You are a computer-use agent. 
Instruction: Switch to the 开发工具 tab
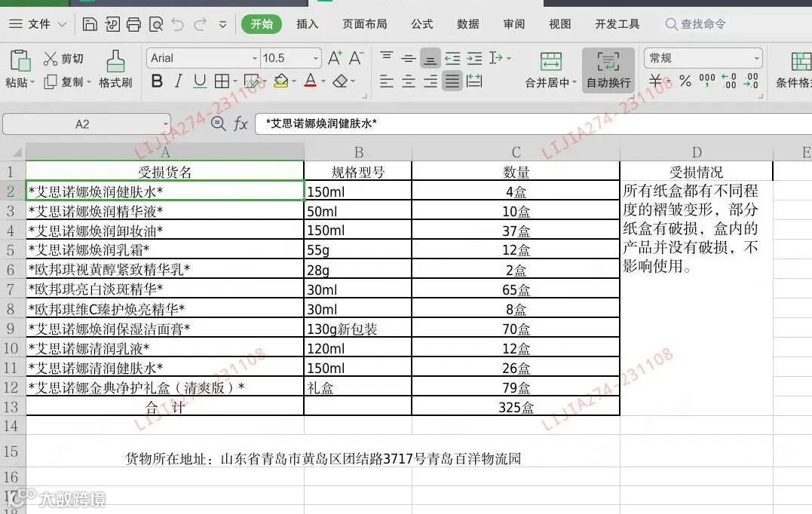click(617, 24)
